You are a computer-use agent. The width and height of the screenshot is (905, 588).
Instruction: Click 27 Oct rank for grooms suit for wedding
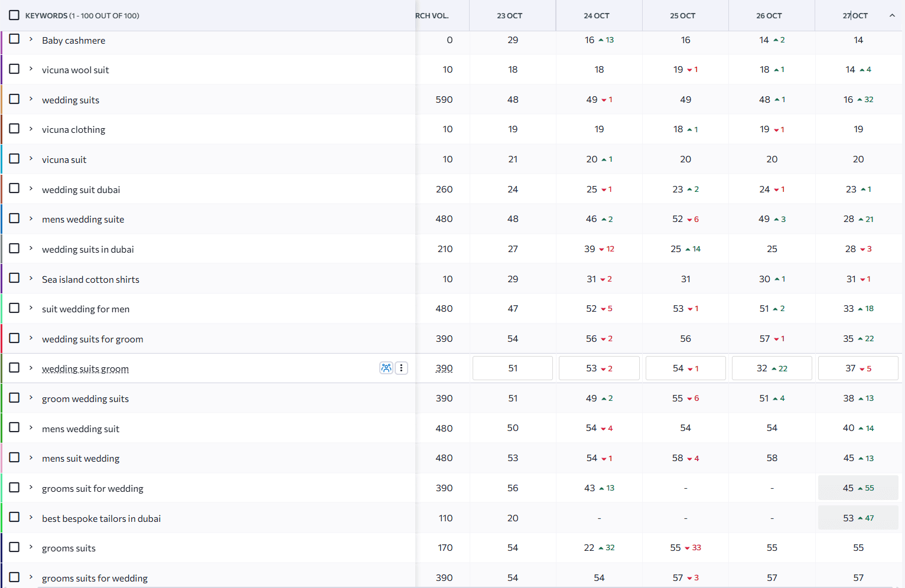coord(858,488)
